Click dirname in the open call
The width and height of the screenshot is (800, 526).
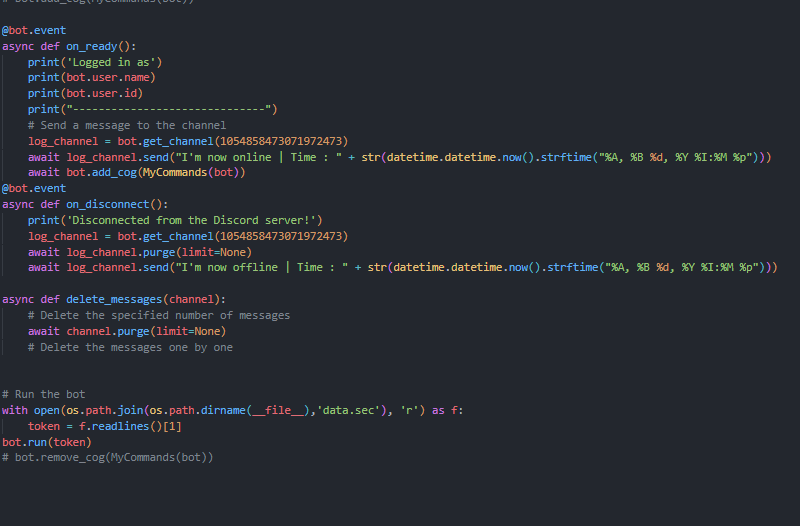[x=223, y=411]
